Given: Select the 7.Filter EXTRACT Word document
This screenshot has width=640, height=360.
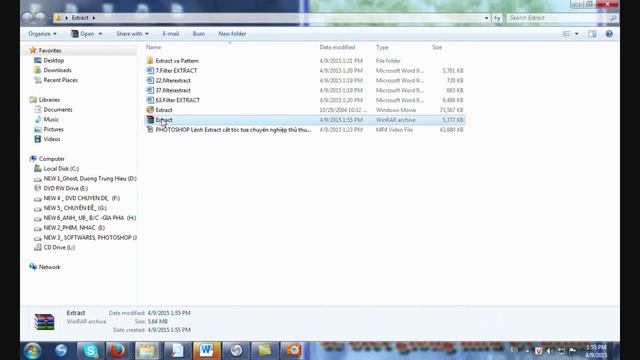Looking at the screenshot, I should point(176,71).
